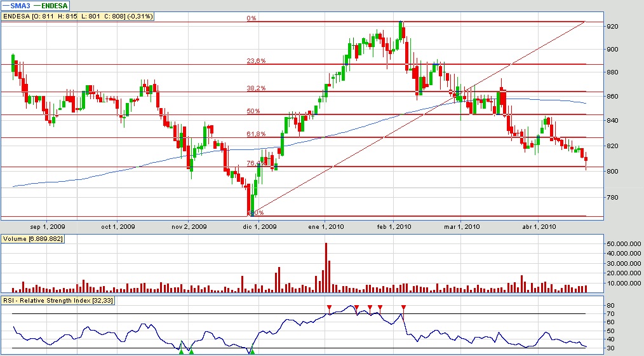Click the 780 price axis value
Screen dimensions: 644x356
(x=612, y=197)
